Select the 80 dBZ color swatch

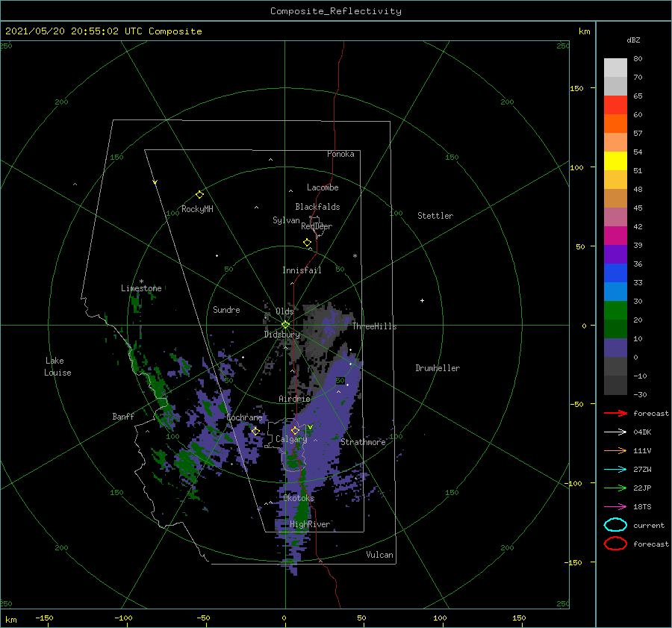[615, 68]
